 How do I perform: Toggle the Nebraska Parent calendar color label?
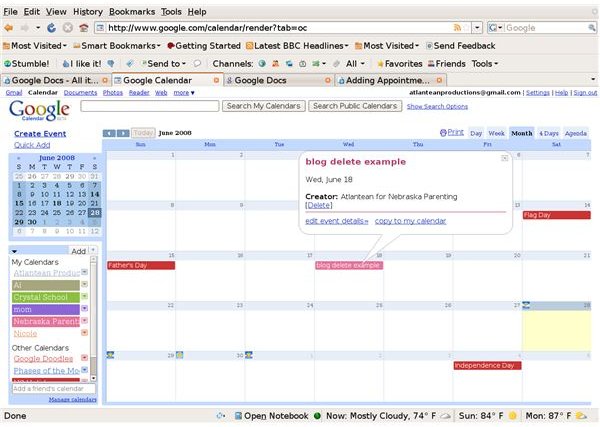coord(46,321)
